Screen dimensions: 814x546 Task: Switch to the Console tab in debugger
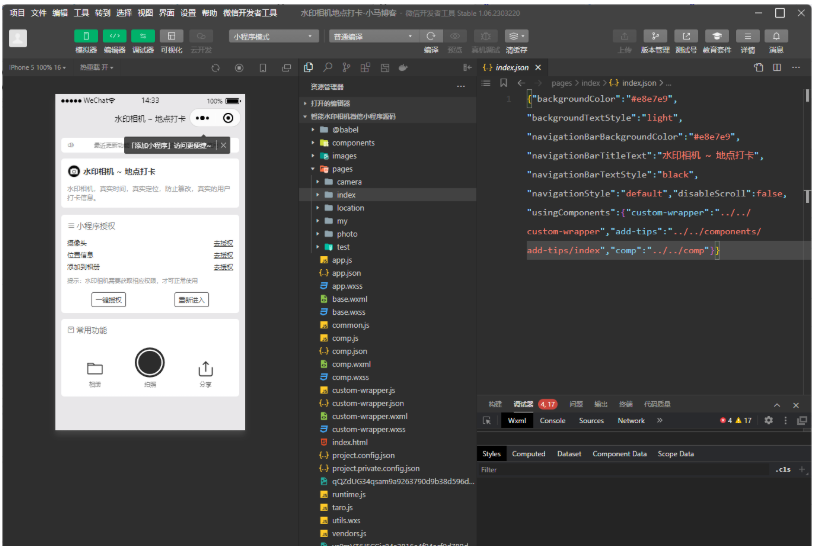point(552,421)
